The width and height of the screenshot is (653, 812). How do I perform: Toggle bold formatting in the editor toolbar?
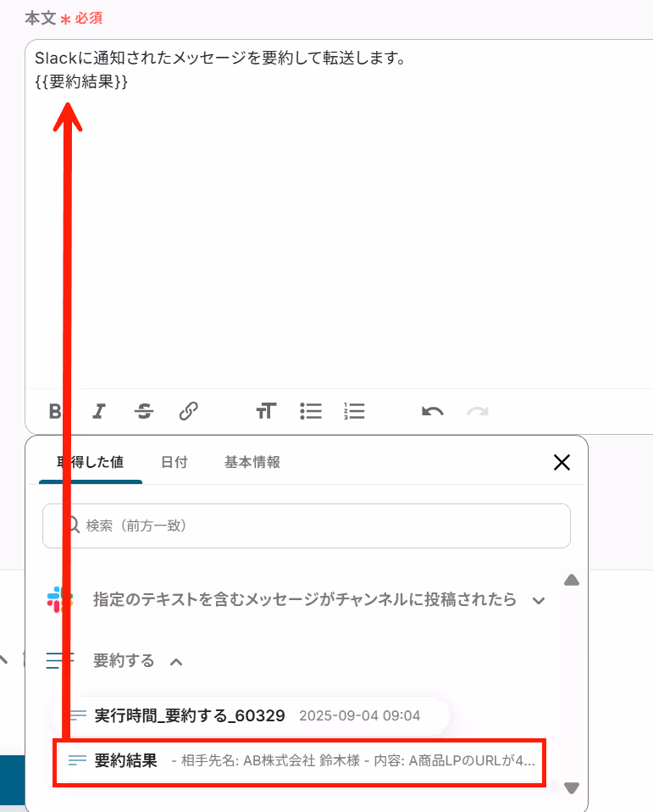55,411
